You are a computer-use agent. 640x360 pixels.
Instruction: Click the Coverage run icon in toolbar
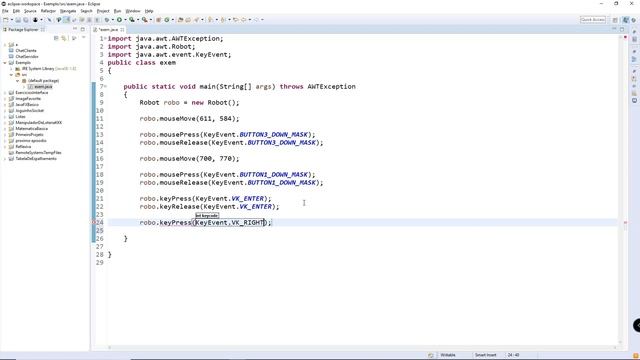click(132, 20)
